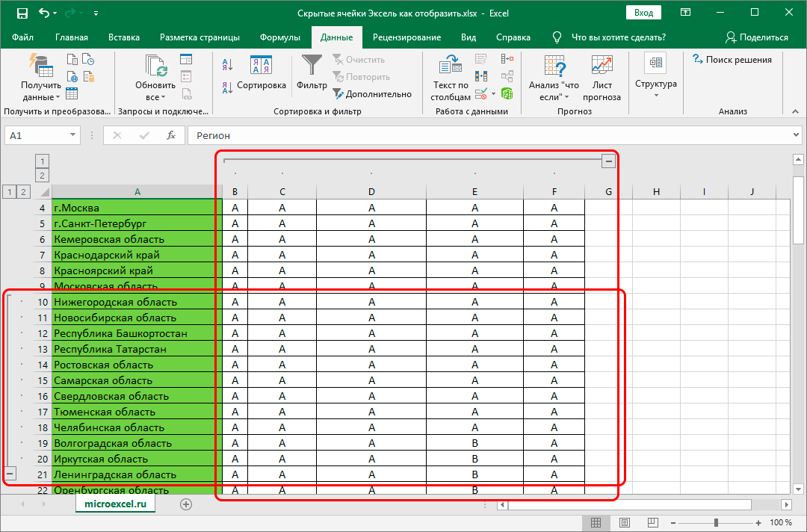Click the Consolidate icon

click(507, 60)
